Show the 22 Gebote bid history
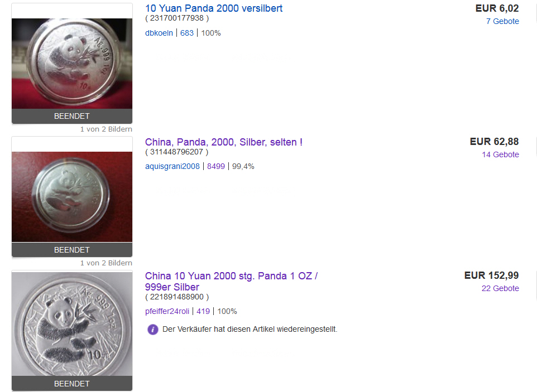The height and width of the screenshot is (392, 537). pyautogui.click(x=500, y=288)
